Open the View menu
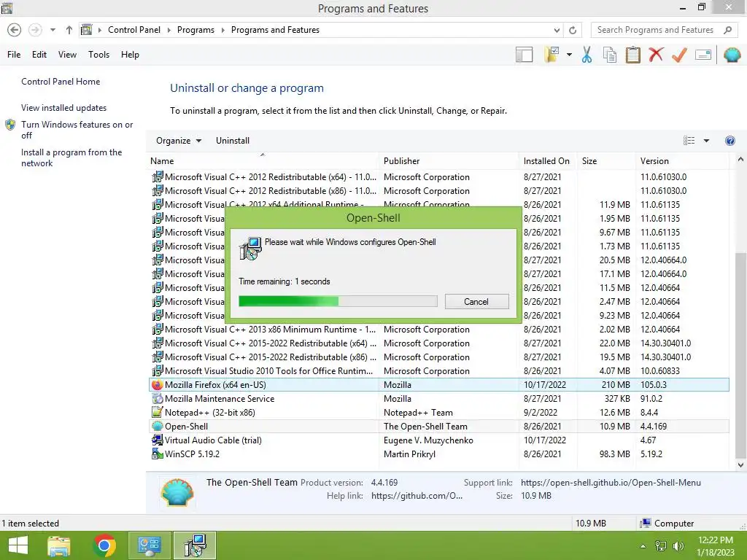This screenshot has height=560, width=747. (x=67, y=55)
